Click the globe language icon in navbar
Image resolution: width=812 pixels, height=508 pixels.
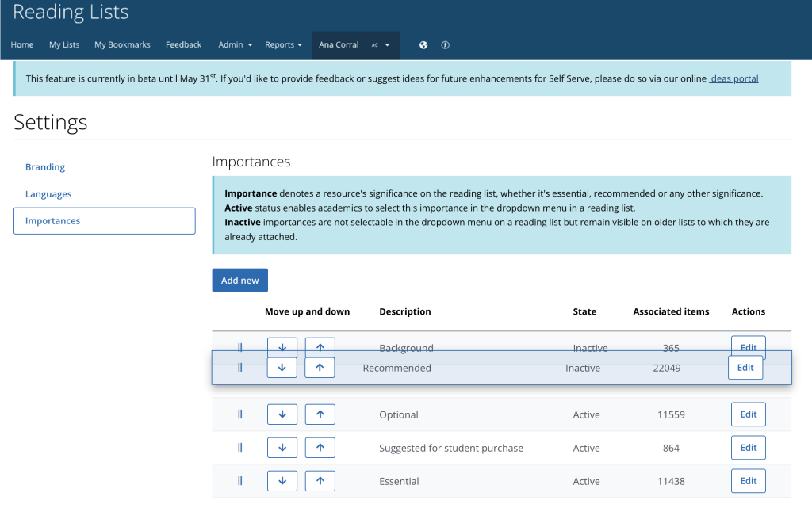423,45
